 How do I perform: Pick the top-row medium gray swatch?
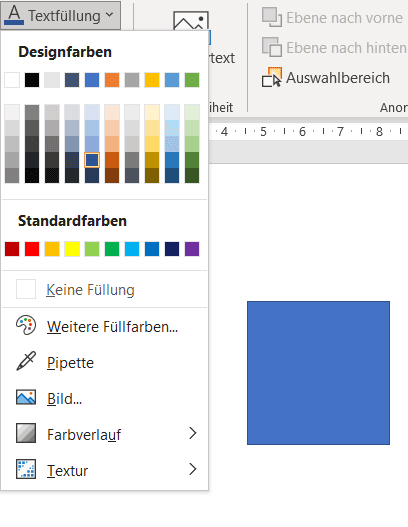click(132, 80)
